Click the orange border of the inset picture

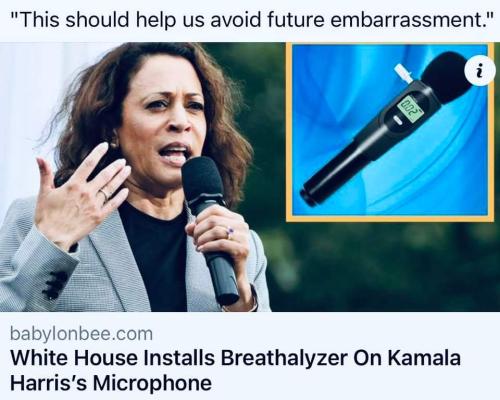(x=390, y=219)
